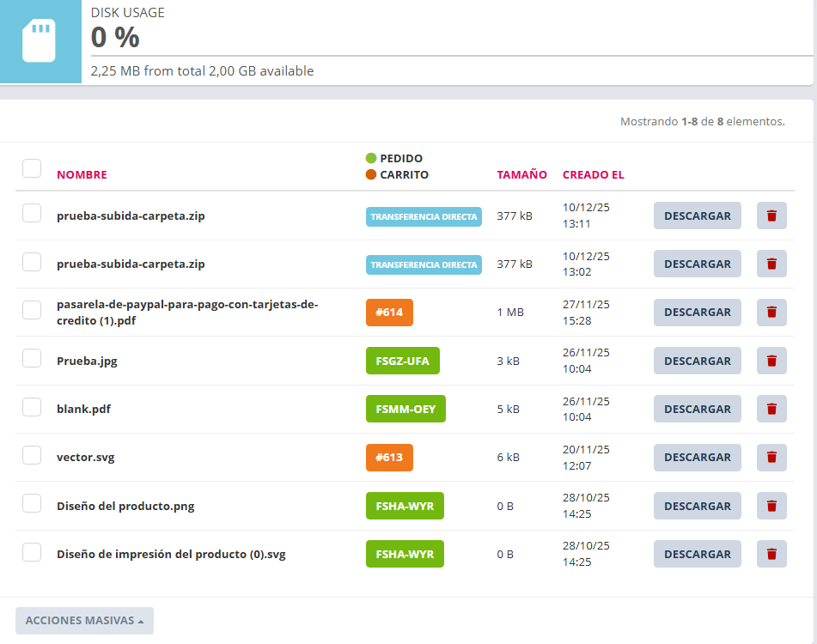Click Descargar for vector.svg
817x644 pixels.
tap(697, 458)
